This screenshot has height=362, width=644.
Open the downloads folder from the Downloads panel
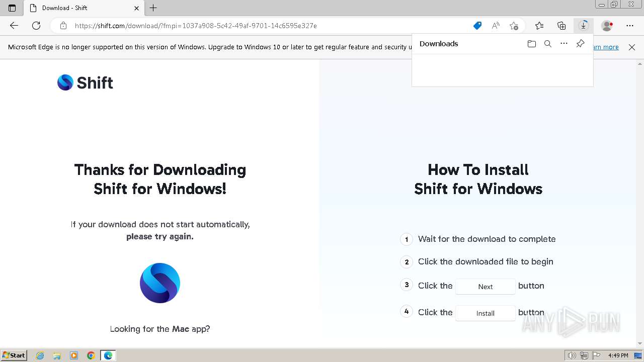click(532, 44)
